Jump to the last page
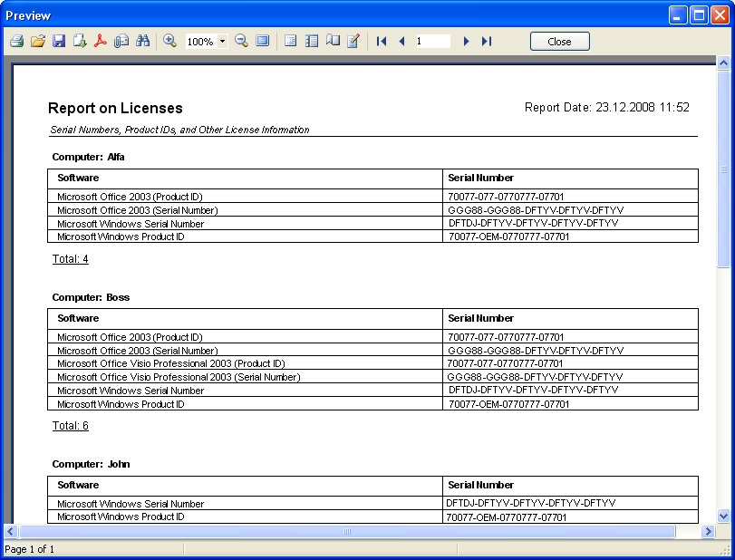The width and height of the screenshot is (735, 560). click(487, 42)
